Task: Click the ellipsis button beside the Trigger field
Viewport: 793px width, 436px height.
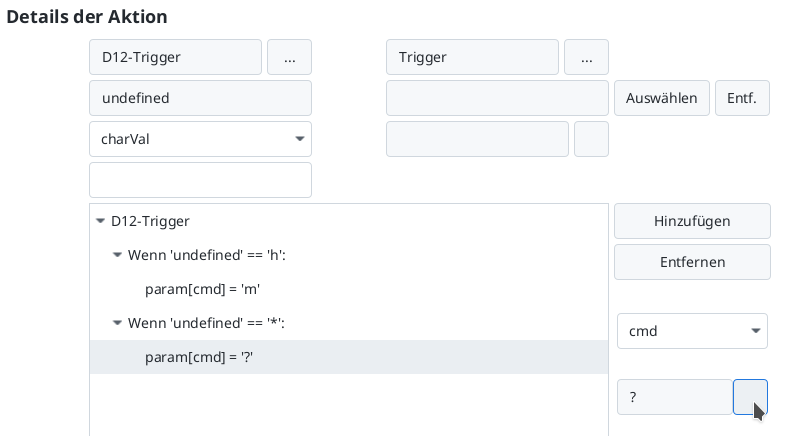Action: coord(586,58)
